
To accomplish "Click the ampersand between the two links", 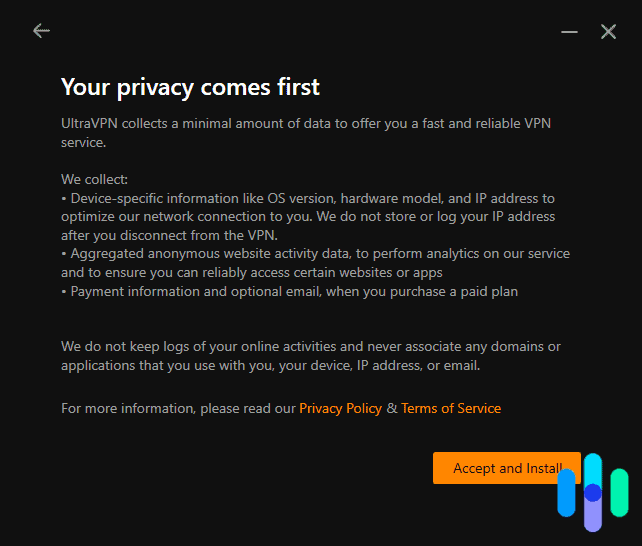I will [x=391, y=408].
